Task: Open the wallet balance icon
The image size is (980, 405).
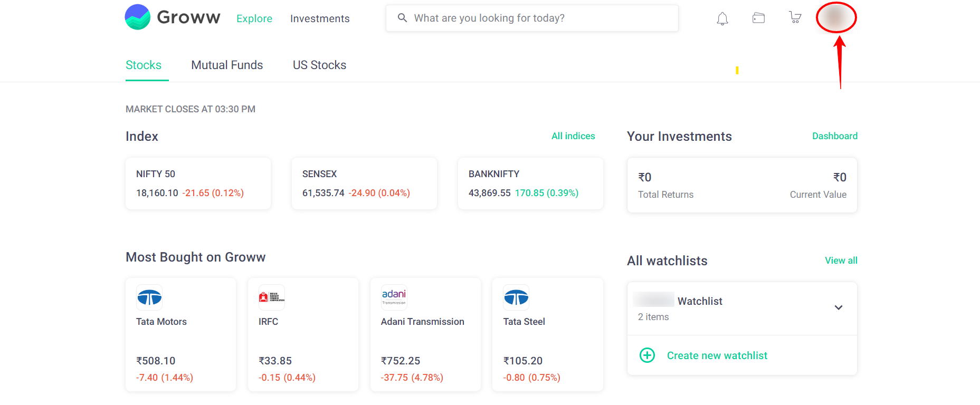Action: 758,18
